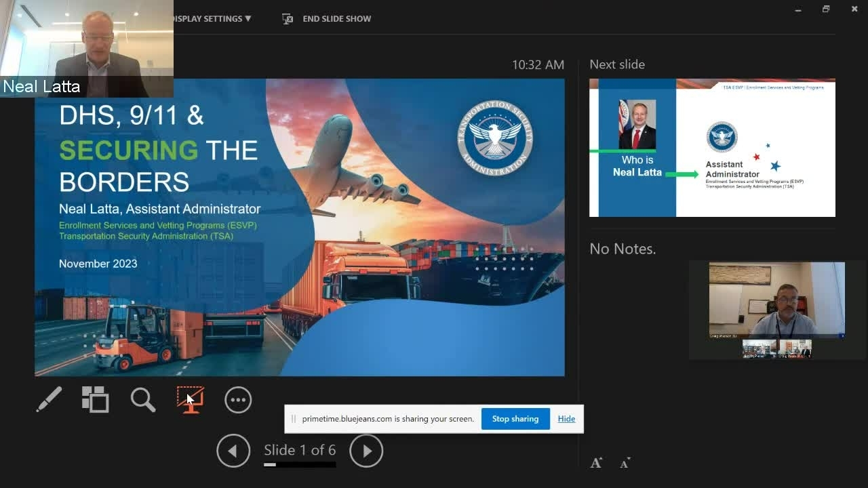The width and height of the screenshot is (868, 488).
Task: Click the Hide link in sharing bar
Action: (566, 419)
